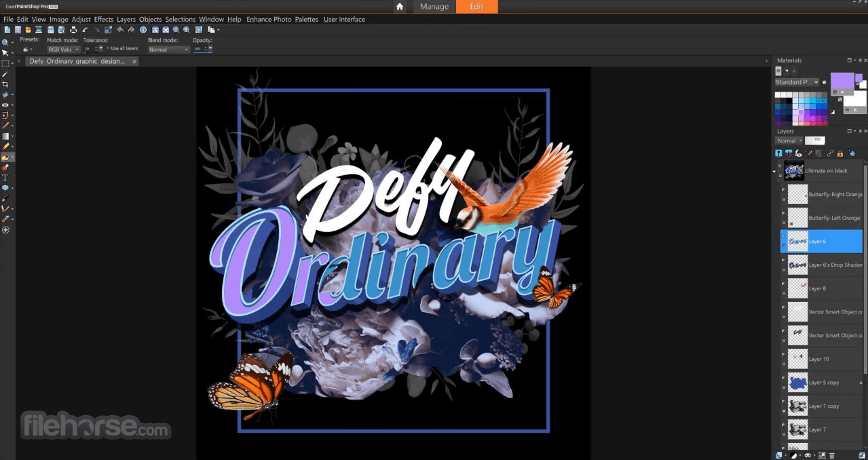Select the Layer 7 row

pos(822,429)
